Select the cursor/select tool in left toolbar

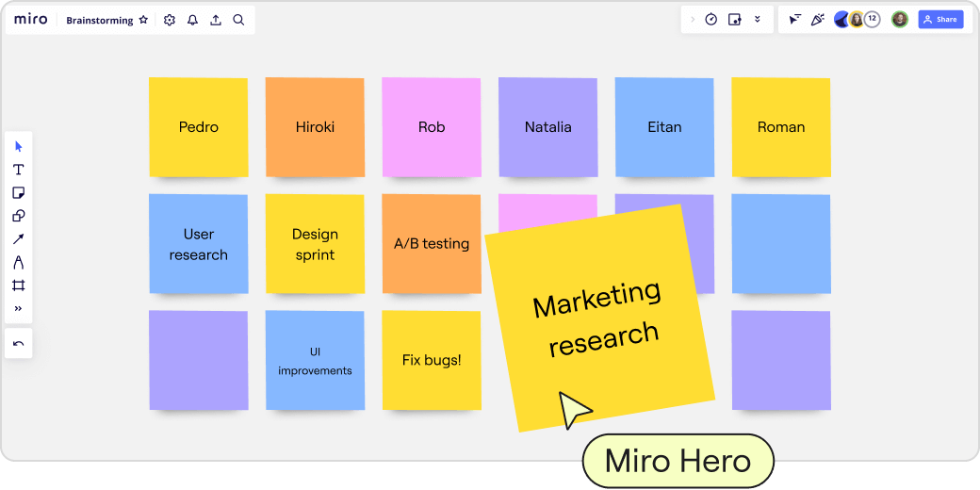pos(18,146)
